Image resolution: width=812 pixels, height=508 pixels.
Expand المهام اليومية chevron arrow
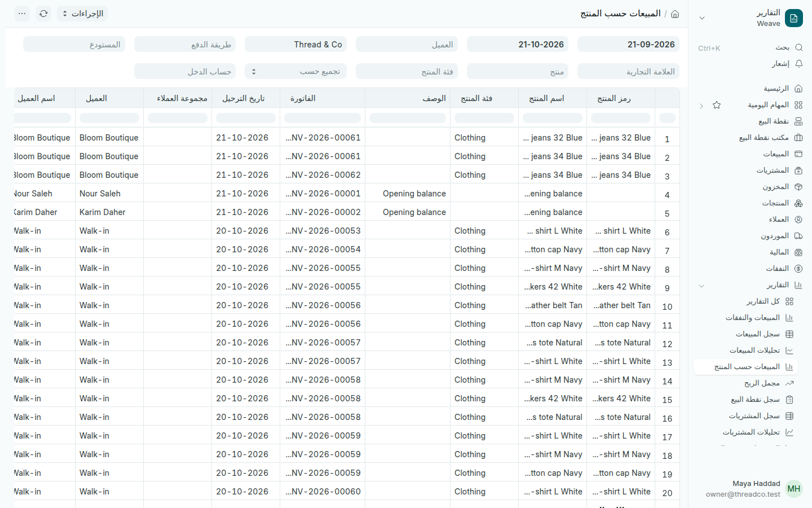[x=701, y=106]
